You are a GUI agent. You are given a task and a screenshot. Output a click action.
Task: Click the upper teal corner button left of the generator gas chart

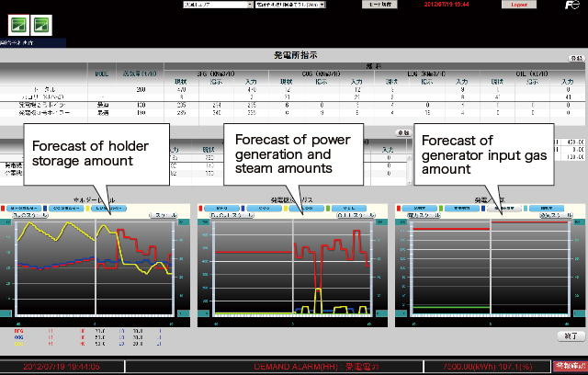coord(401,222)
